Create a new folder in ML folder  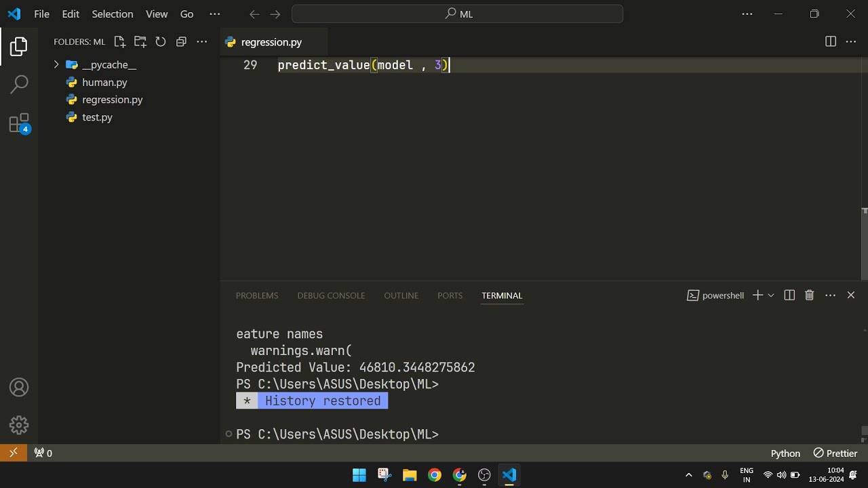click(140, 42)
